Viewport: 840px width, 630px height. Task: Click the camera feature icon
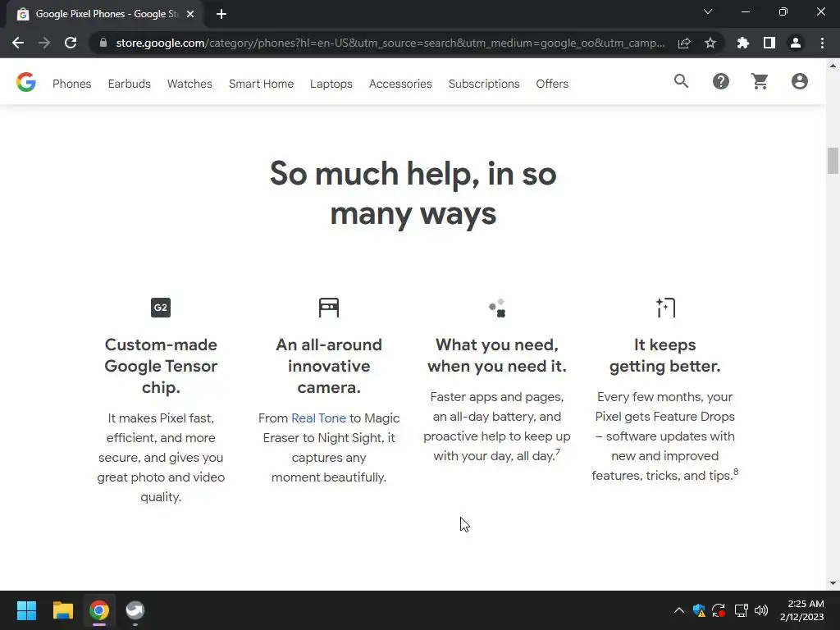coord(329,308)
